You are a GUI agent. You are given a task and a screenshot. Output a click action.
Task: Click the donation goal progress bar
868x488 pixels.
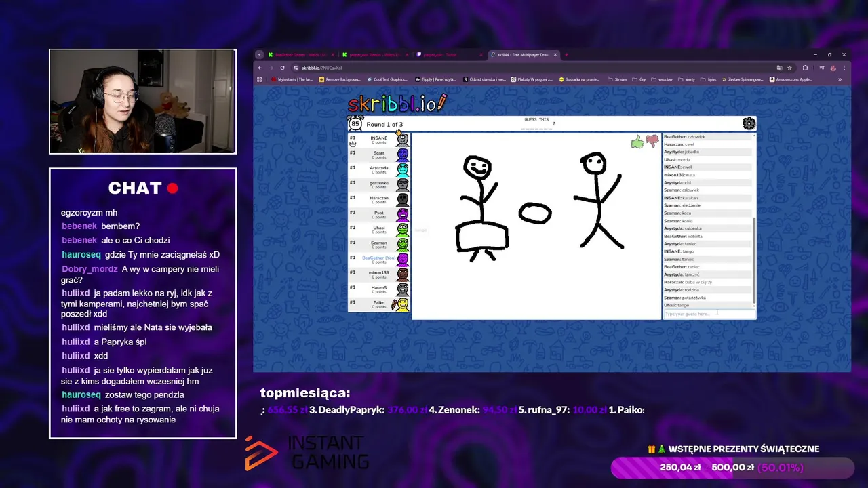[x=732, y=468]
